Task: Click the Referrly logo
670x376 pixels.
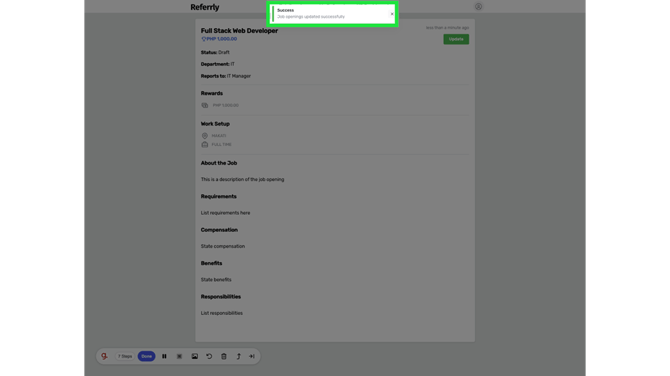Action: (205, 7)
